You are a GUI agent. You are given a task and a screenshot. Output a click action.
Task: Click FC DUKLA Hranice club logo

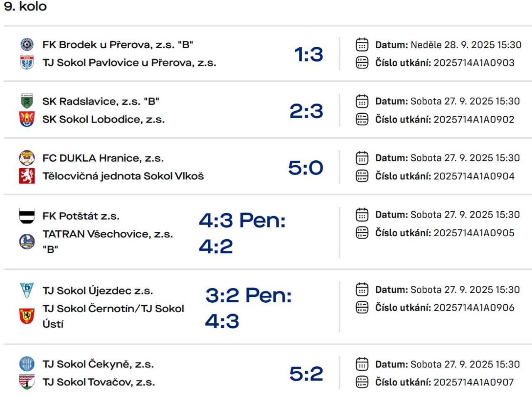(27, 158)
